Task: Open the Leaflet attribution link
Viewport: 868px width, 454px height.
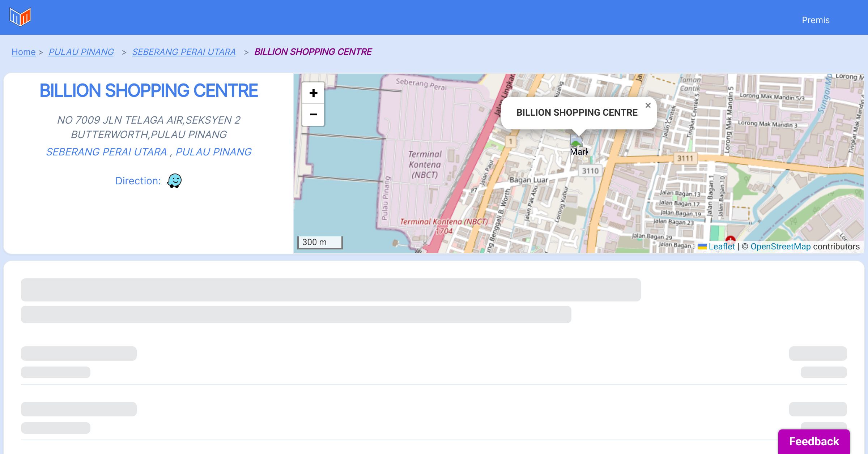Action: coord(722,247)
